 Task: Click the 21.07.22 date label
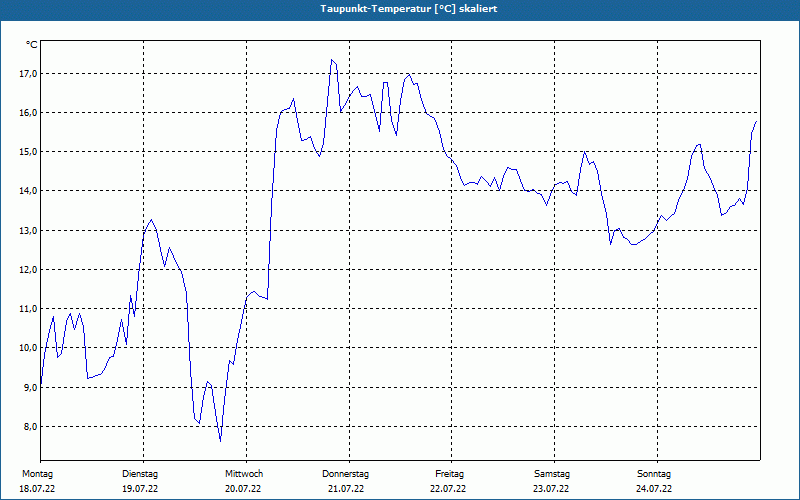click(346, 489)
